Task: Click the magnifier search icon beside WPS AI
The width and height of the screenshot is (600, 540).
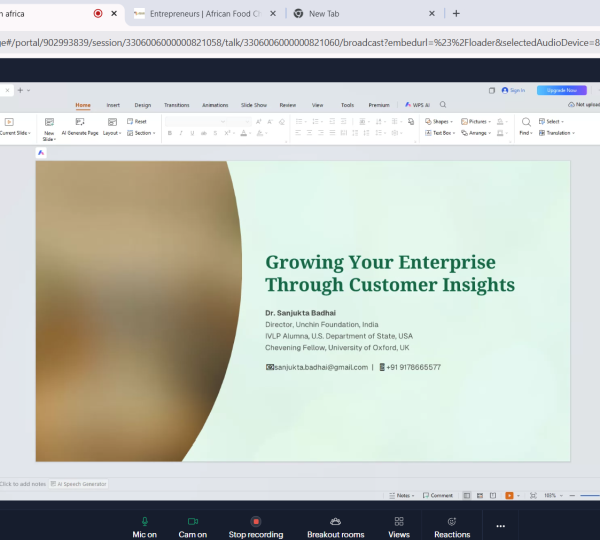Action: [443, 104]
